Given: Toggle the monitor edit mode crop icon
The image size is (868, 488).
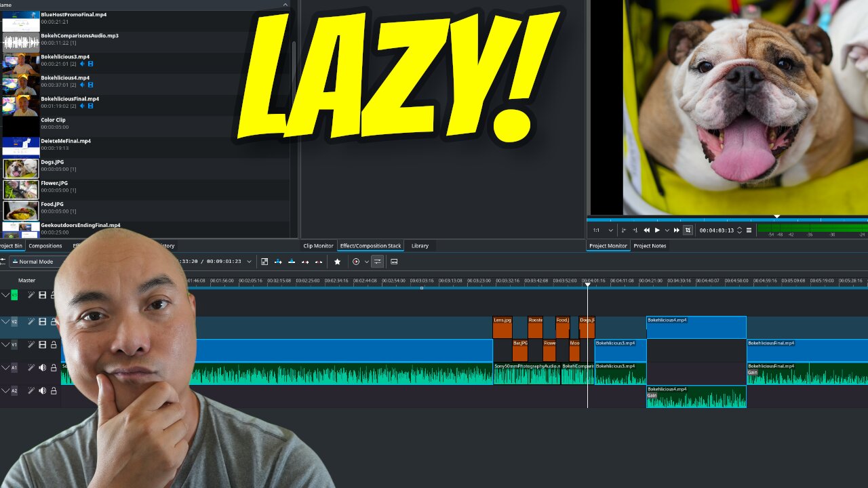Looking at the screenshot, I should (x=688, y=230).
